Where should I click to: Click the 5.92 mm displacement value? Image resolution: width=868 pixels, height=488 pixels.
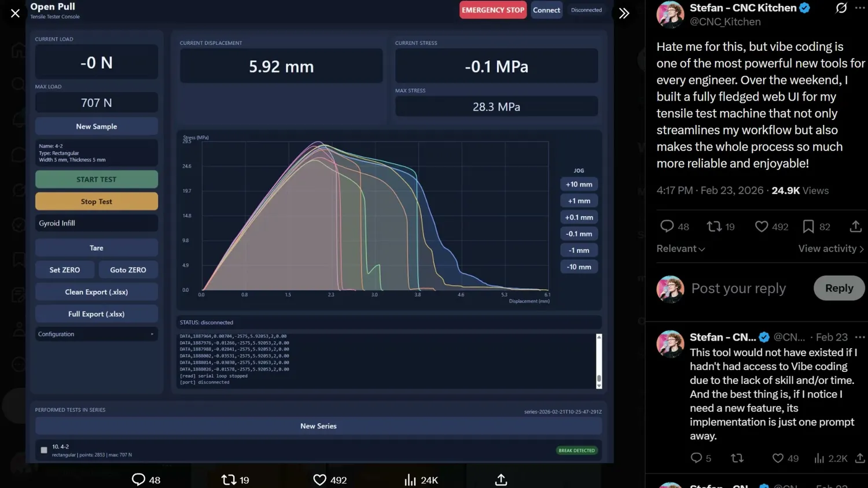(281, 66)
